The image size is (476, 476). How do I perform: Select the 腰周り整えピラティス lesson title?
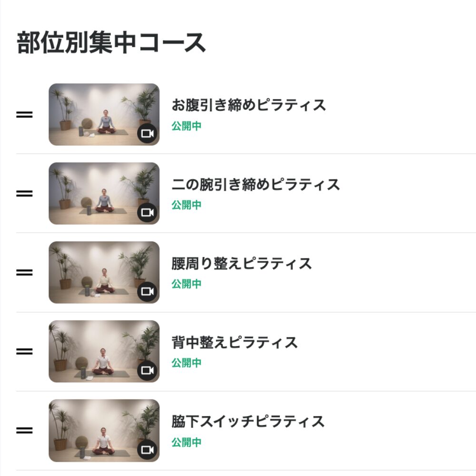tap(241, 263)
